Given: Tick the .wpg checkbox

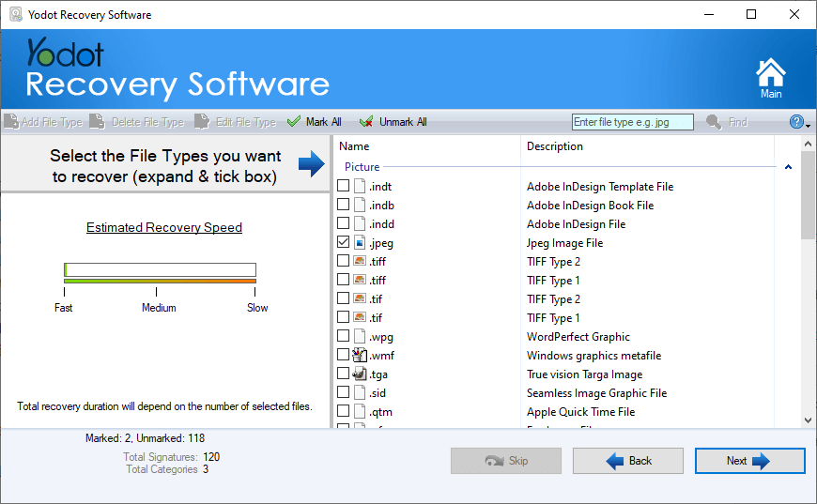Looking at the screenshot, I should click(x=344, y=336).
